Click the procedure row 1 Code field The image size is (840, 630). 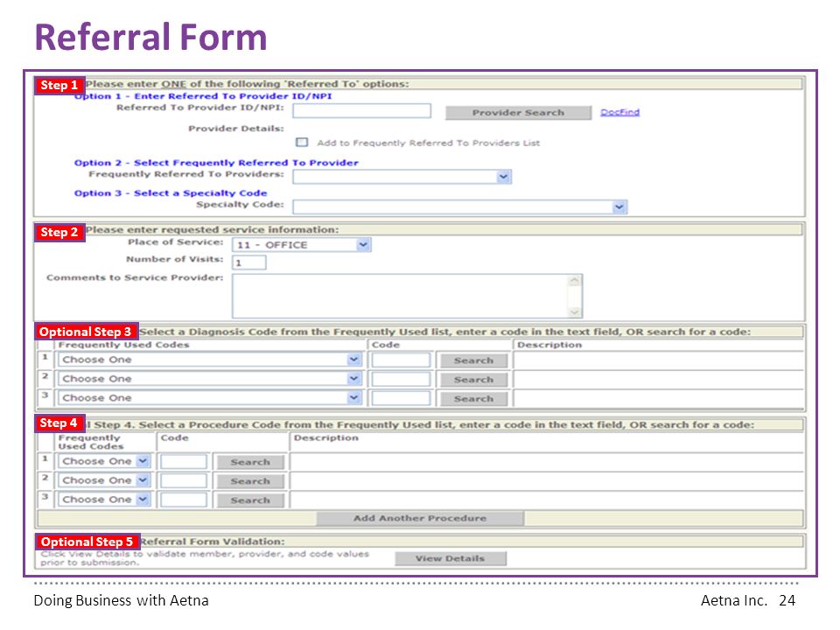point(184,462)
